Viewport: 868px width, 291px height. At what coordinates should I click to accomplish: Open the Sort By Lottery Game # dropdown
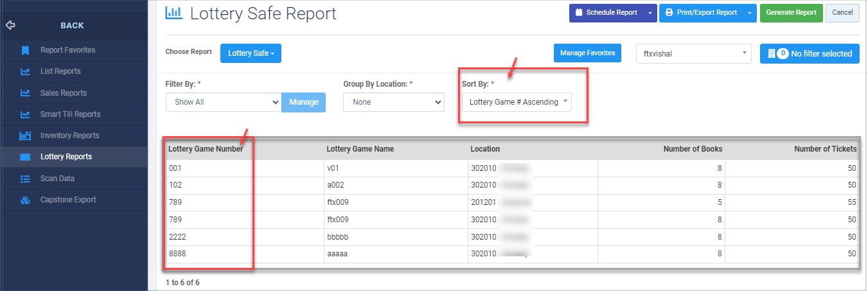coord(517,101)
